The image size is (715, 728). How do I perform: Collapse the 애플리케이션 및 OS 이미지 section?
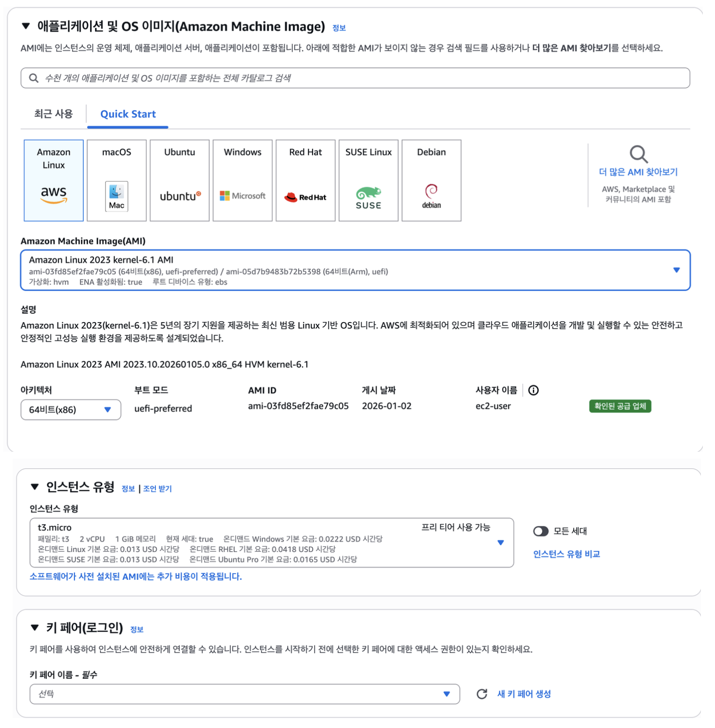tap(26, 26)
